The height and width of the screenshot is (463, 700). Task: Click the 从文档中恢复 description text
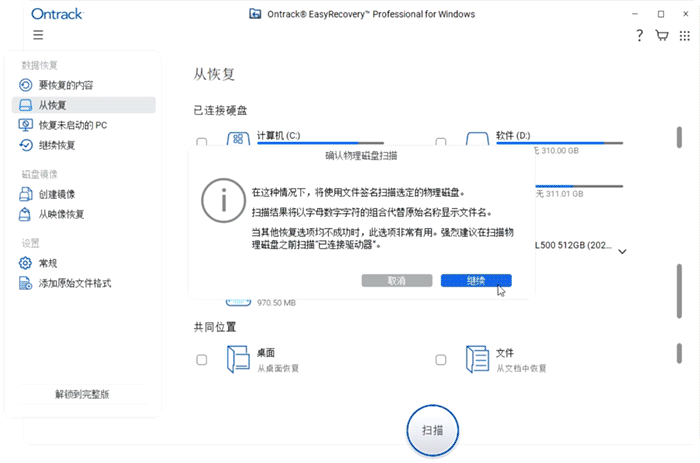pos(521,368)
